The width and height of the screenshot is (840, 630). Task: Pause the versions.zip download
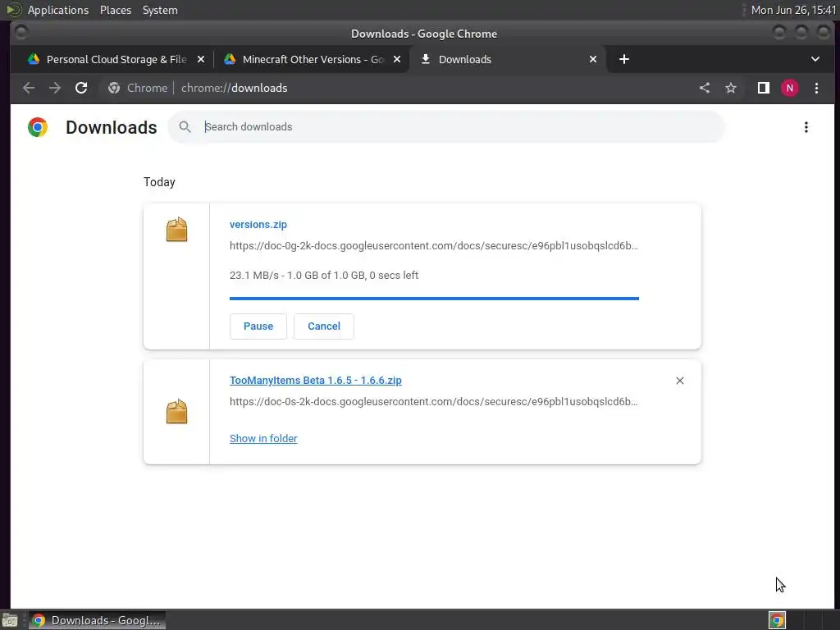(x=258, y=326)
